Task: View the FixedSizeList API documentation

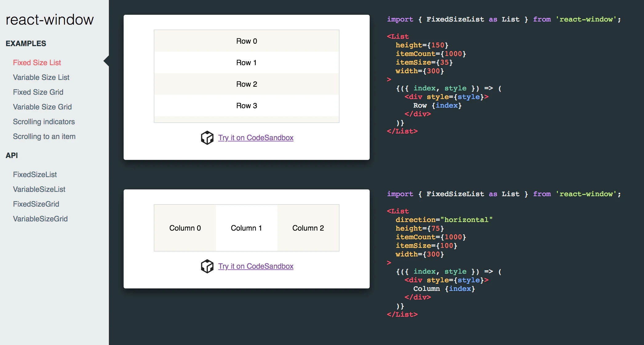Action: point(35,174)
